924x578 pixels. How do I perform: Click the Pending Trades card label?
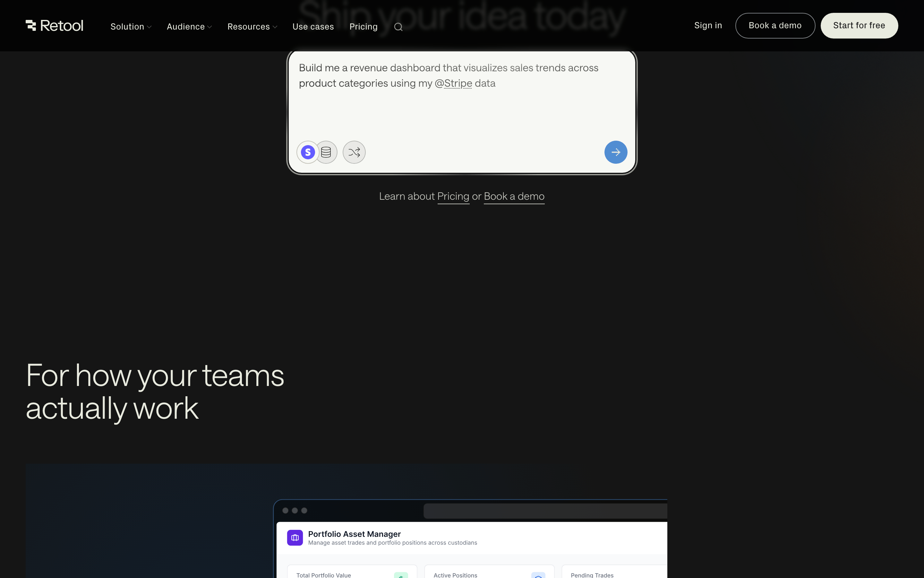pos(592,575)
